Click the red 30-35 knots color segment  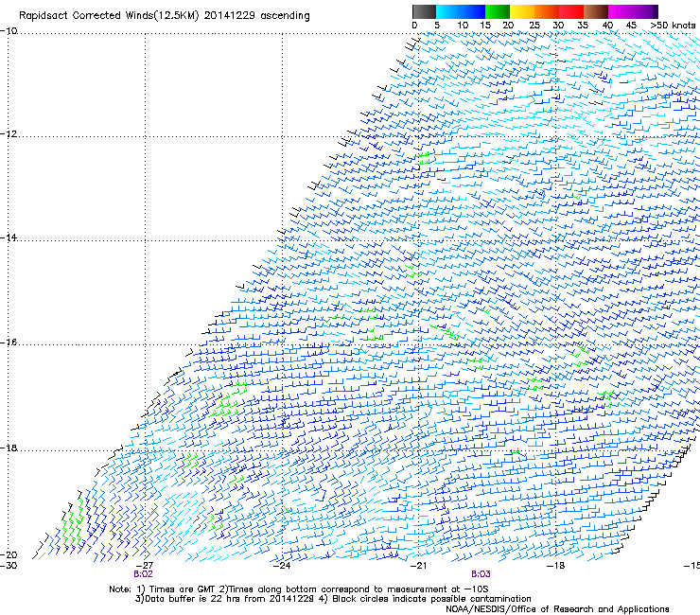571,11
